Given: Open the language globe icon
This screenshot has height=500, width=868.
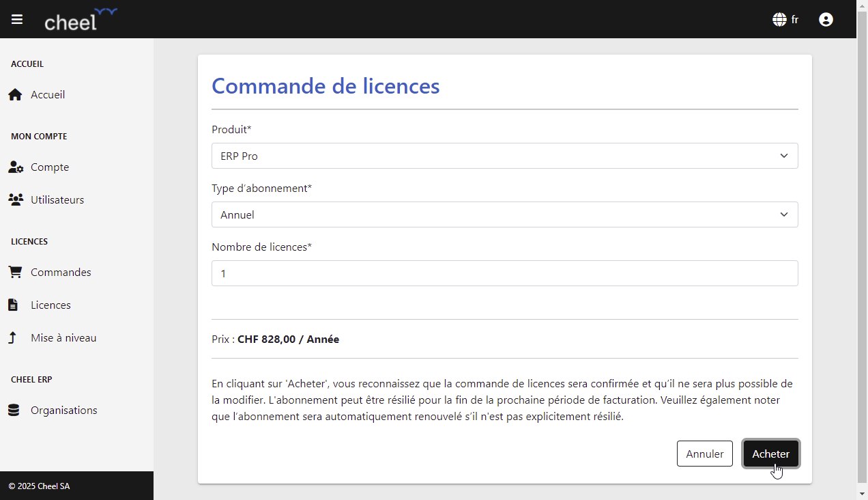Looking at the screenshot, I should [x=779, y=20].
